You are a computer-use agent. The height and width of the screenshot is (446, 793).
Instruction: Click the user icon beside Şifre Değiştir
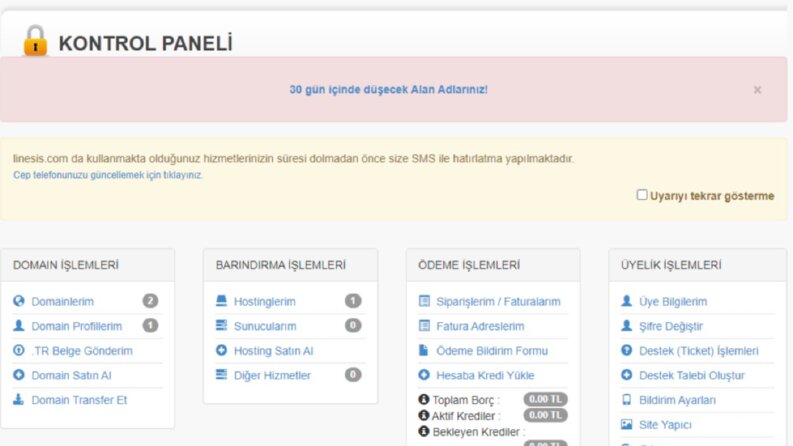627,326
